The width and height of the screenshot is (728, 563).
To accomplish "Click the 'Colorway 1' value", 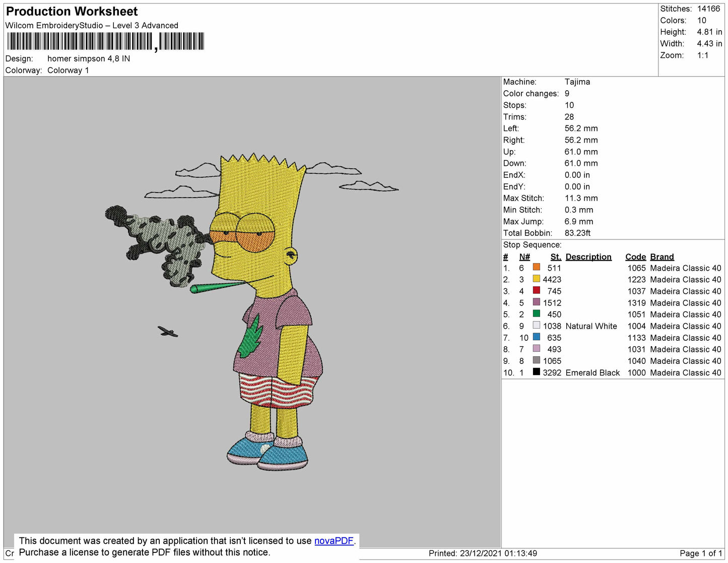I will coord(68,70).
